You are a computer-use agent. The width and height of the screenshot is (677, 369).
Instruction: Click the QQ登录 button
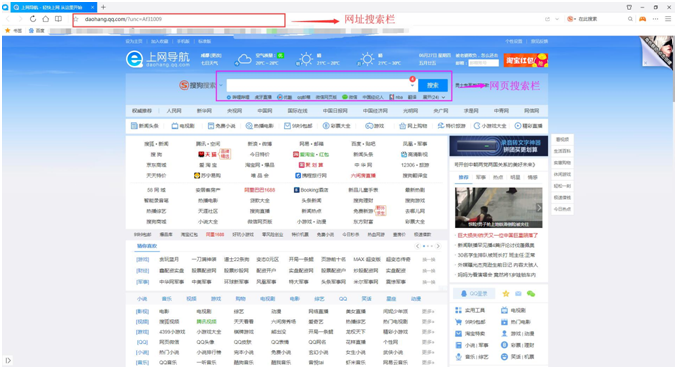tap(474, 293)
